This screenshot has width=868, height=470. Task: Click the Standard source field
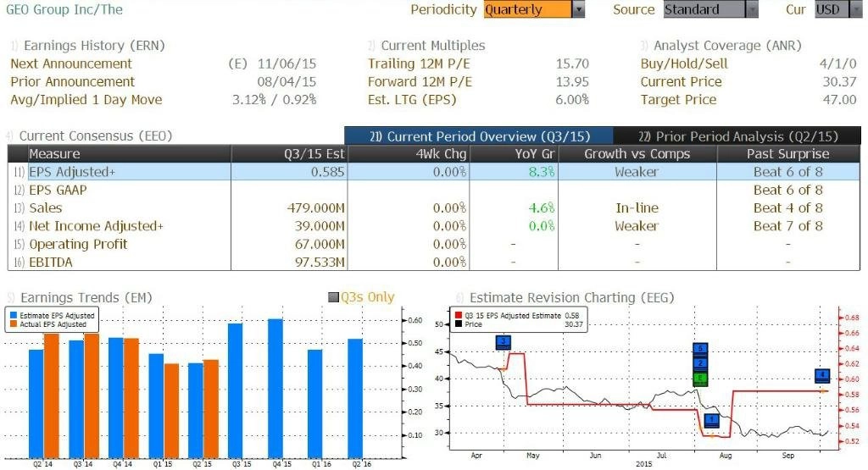(704, 9)
